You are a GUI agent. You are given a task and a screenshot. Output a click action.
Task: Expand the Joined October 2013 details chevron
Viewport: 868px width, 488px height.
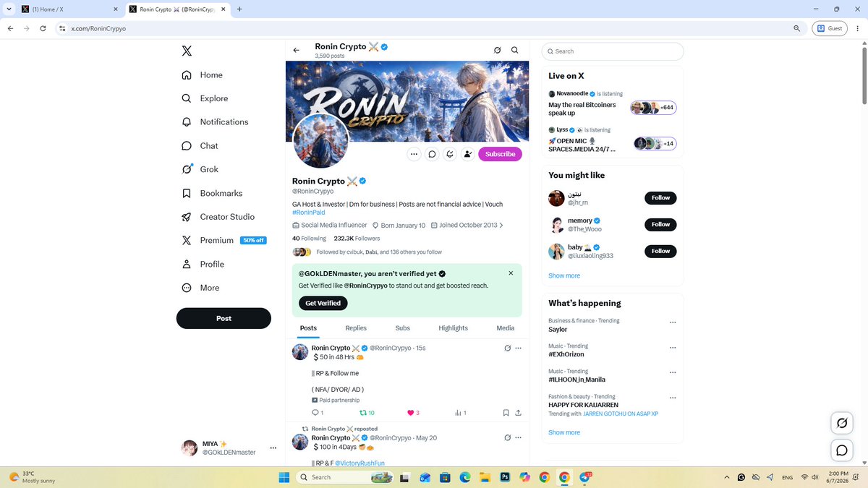click(501, 226)
